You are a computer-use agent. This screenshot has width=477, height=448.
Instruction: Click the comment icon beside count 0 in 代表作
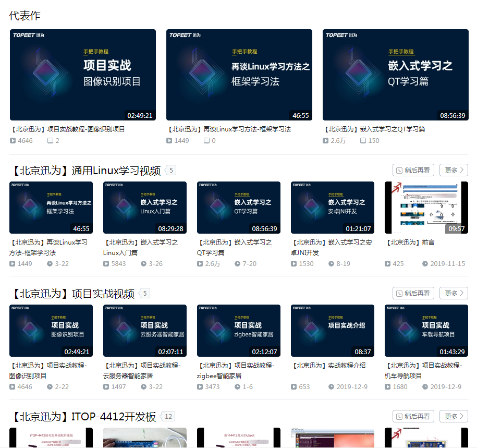206,141
